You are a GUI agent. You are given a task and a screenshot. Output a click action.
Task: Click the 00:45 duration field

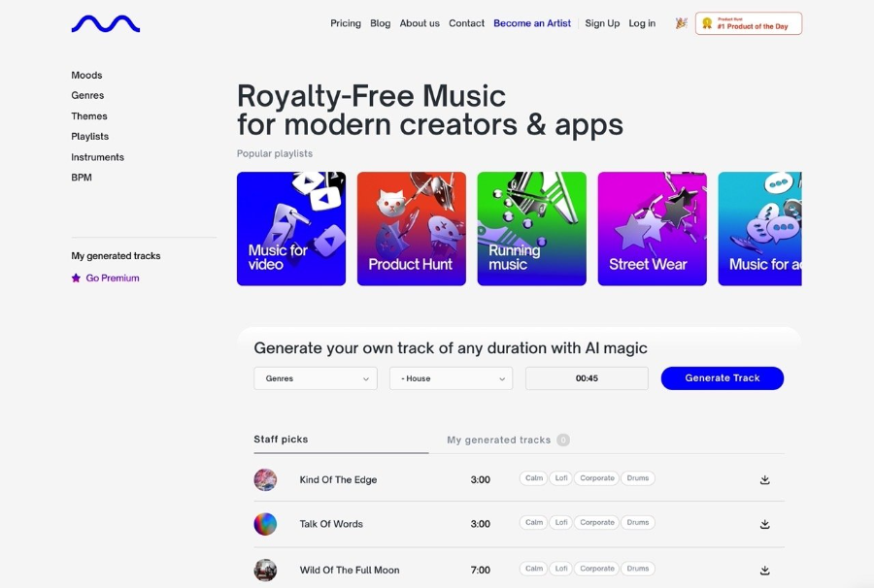(587, 378)
